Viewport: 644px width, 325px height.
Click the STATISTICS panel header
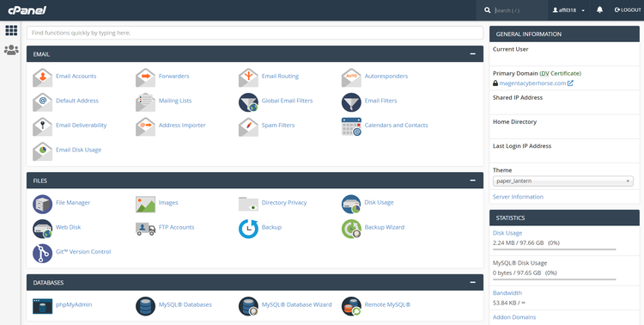pos(564,218)
